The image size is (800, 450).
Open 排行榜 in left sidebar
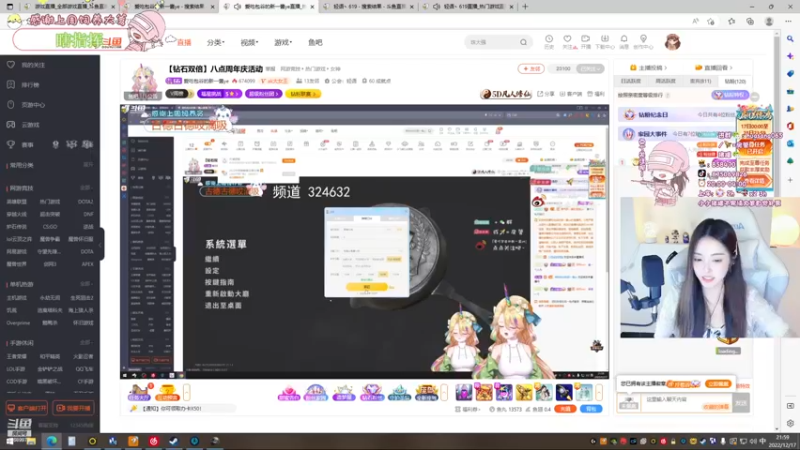[x=30, y=85]
